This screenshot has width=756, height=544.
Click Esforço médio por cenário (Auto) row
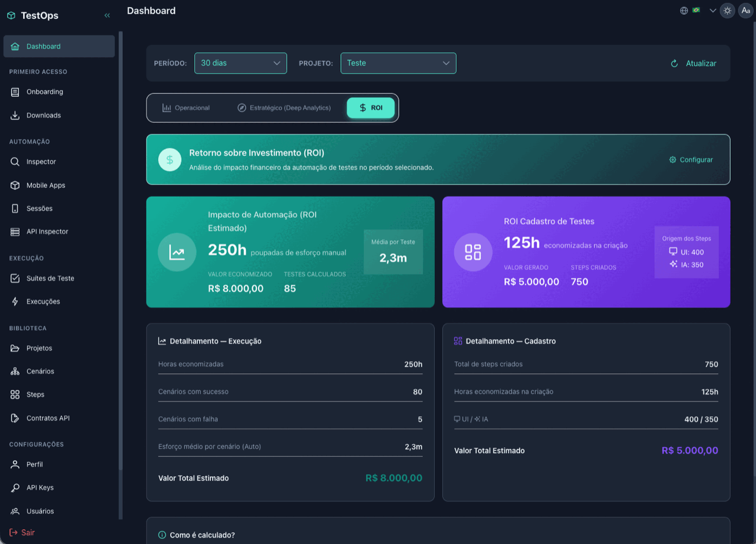coord(290,447)
